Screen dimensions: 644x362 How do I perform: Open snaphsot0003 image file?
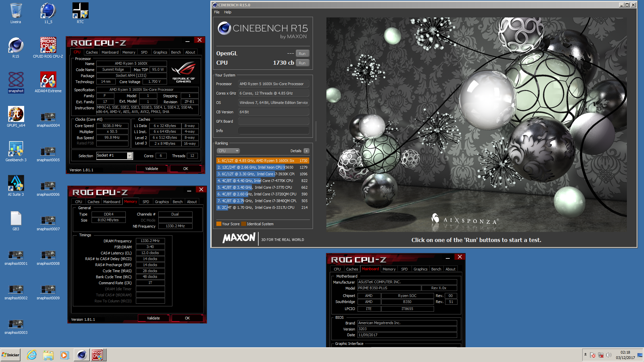click(16, 326)
